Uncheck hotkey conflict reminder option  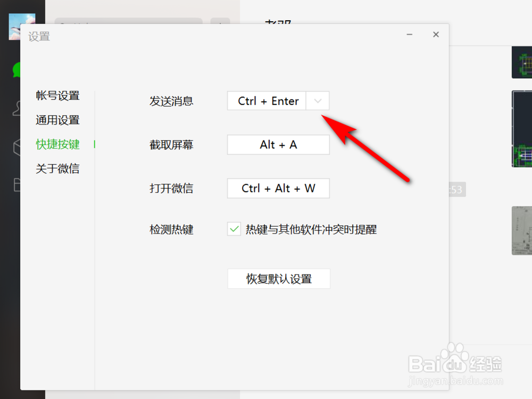coord(234,229)
